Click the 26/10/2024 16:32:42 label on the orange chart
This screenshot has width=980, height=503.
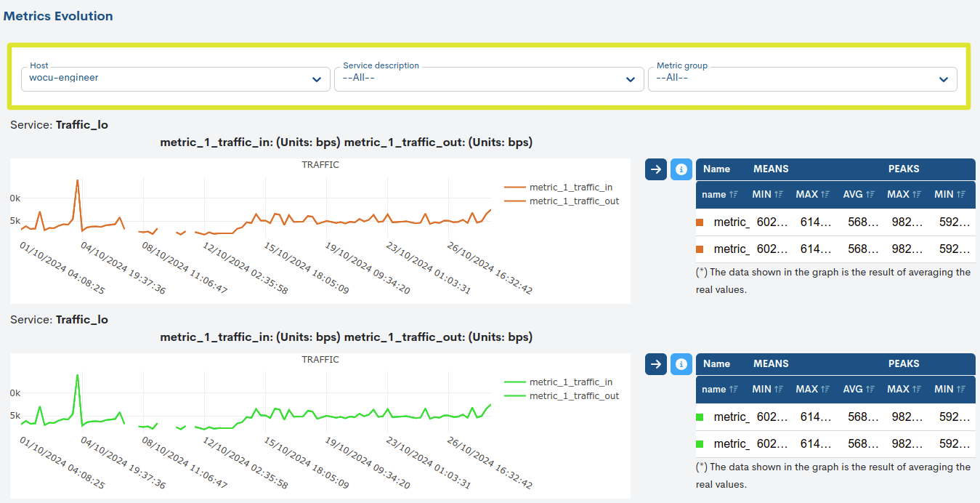[x=489, y=268]
